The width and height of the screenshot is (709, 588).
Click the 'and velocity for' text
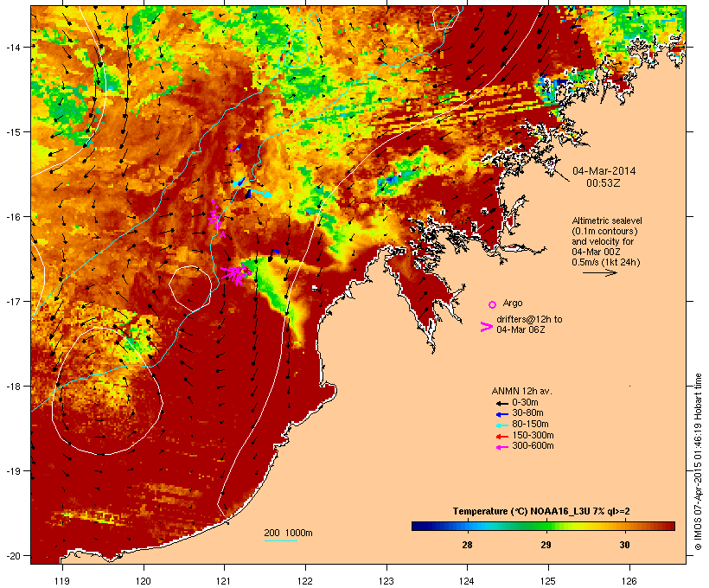point(603,241)
